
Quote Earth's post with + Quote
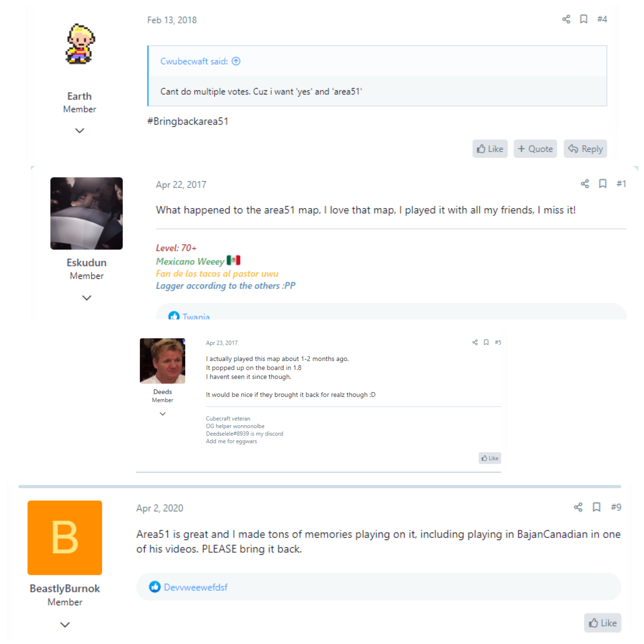(535, 149)
